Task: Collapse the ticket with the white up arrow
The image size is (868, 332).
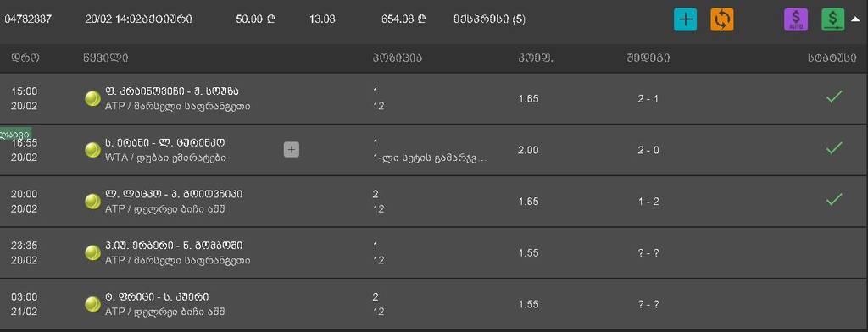Action: tap(856, 19)
